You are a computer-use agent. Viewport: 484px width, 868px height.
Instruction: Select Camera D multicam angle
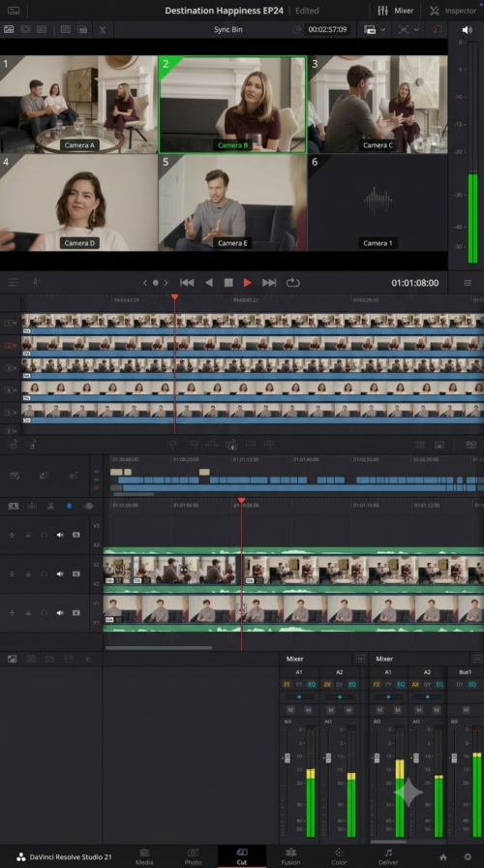(79, 202)
